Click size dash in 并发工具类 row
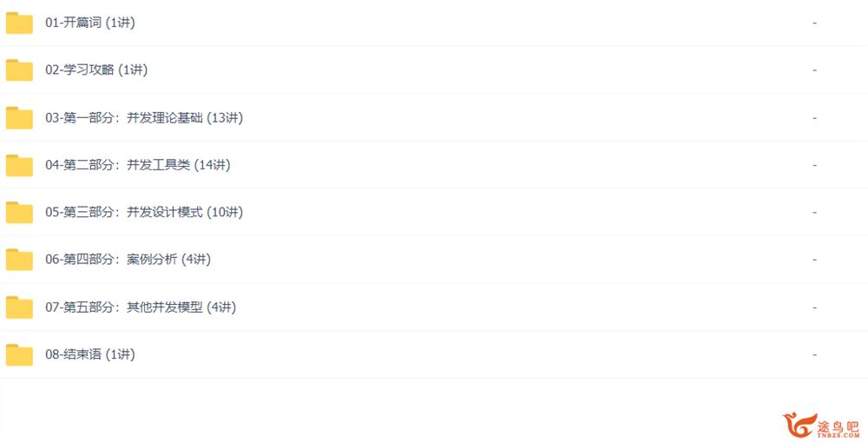 pos(814,165)
